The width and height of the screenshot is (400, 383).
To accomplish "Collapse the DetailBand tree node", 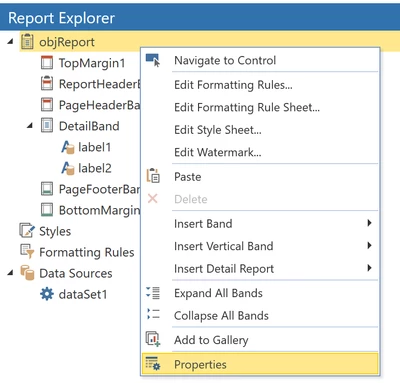I will click(30, 126).
